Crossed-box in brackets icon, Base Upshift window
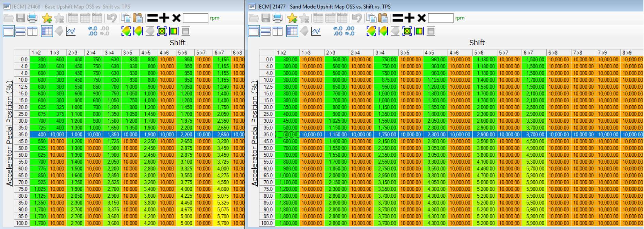The width and height of the screenshot is (644, 229). (x=162, y=31)
